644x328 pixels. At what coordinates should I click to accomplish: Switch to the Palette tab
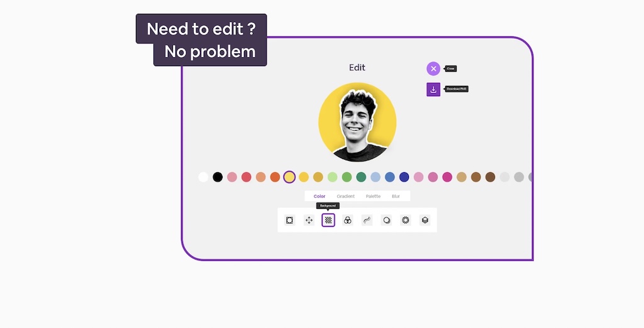coord(373,196)
